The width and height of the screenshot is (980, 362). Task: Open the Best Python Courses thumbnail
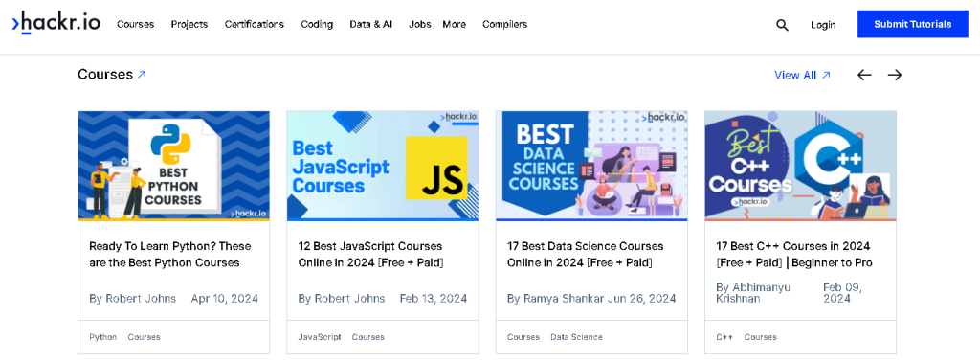point(174,166)
